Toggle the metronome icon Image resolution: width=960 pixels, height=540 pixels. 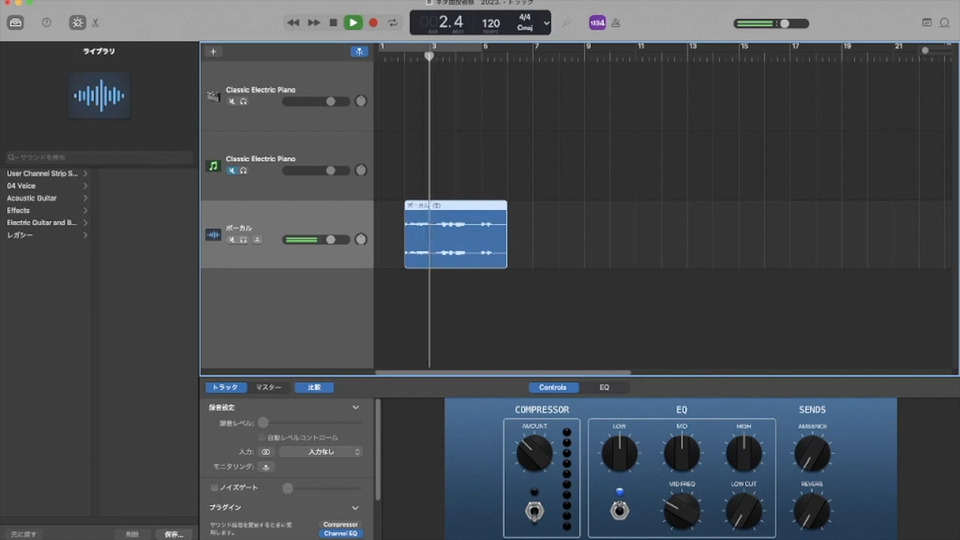[x=615, y=22]
